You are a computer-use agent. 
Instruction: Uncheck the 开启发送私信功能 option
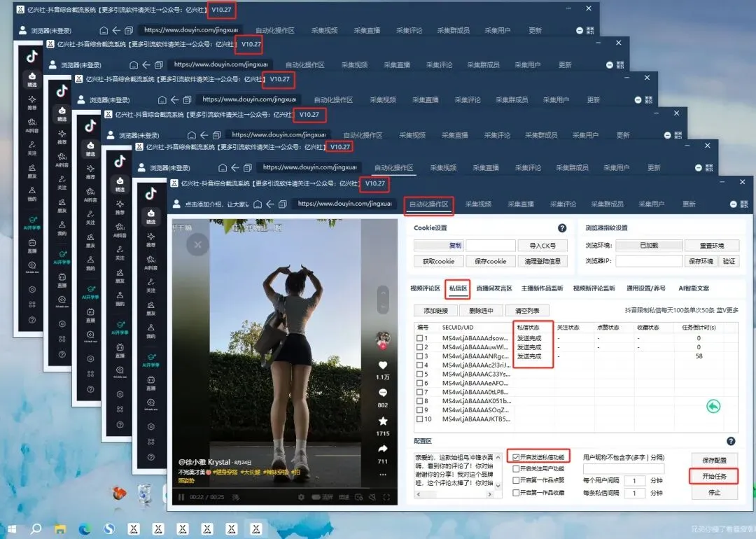pyautogui.click(x=515, y=456)
